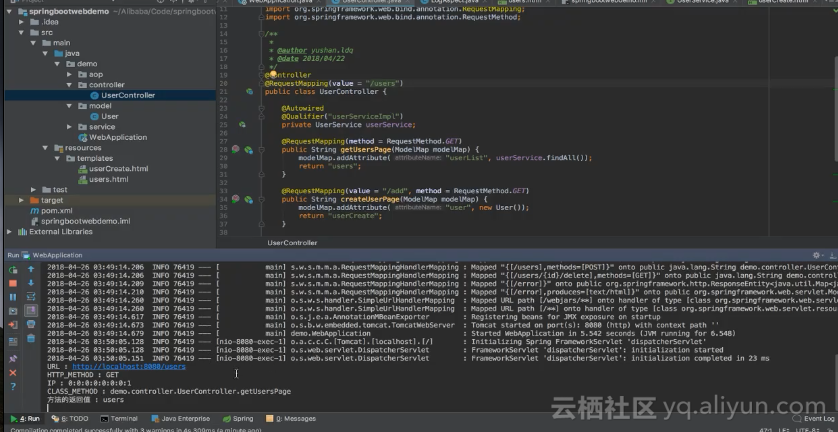Open the Terminal tool window tab

[119, 419]
